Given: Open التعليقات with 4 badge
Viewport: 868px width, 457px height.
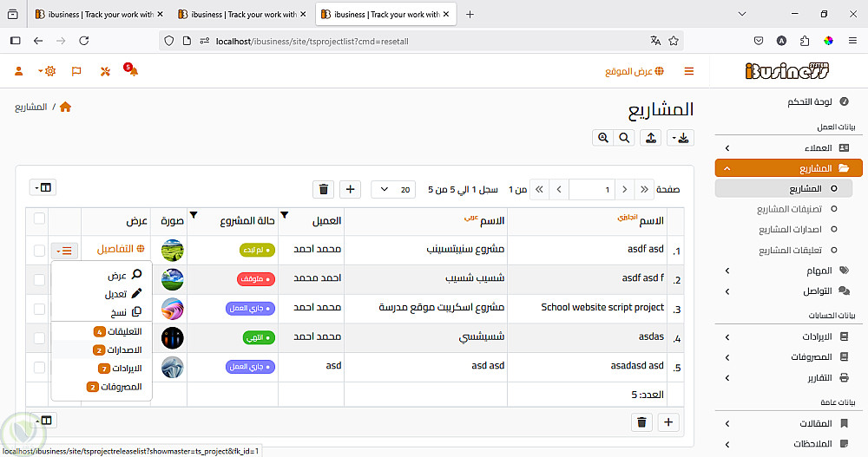Looking at the screenshot, I should pyautogui.click(x=102, y=331).
